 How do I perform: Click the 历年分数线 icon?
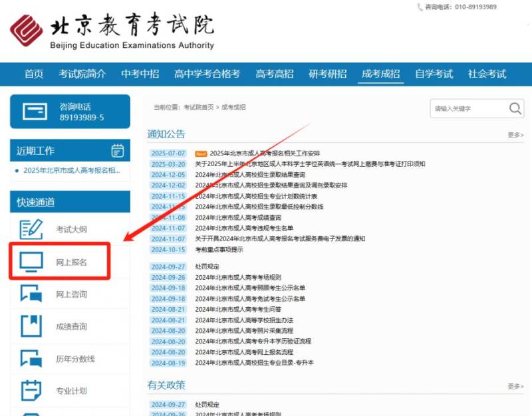point(31,359)
